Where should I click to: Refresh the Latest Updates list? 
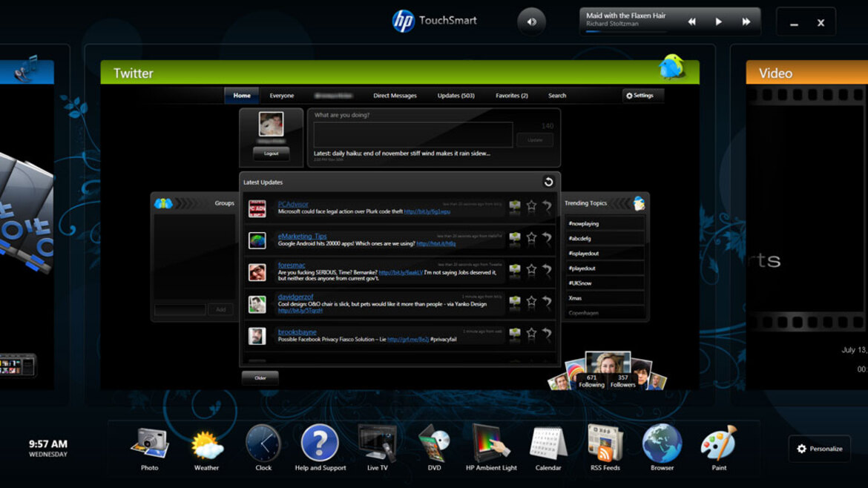(x=548, y=182)
